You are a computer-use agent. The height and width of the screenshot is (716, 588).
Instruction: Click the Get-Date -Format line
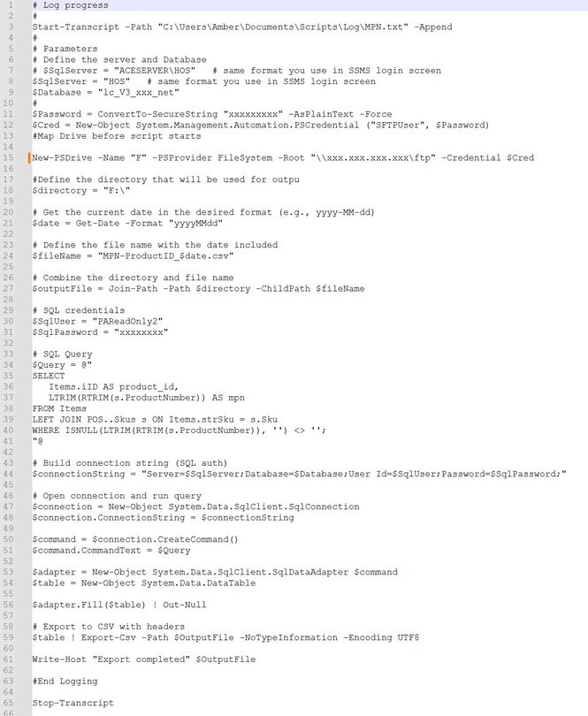[x=127, y=224]
